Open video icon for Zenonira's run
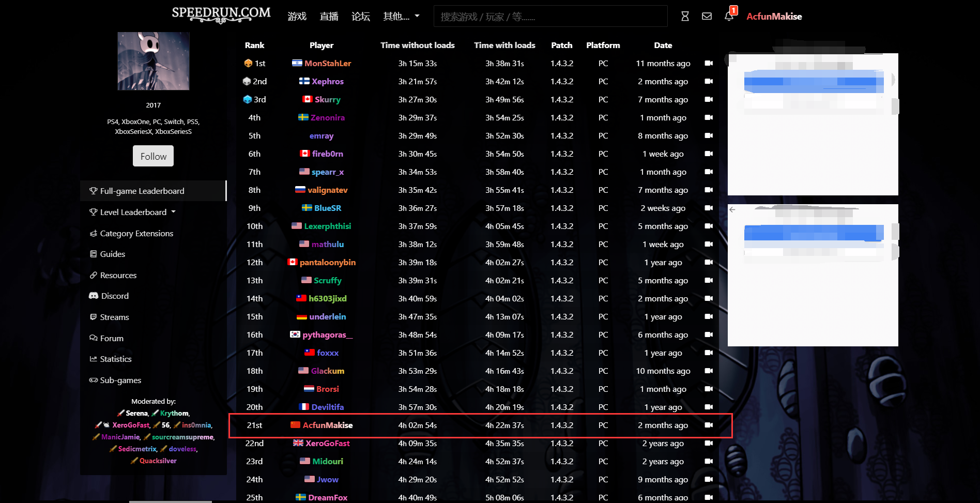Screen dimensions: 980x503 coord(709,117)
